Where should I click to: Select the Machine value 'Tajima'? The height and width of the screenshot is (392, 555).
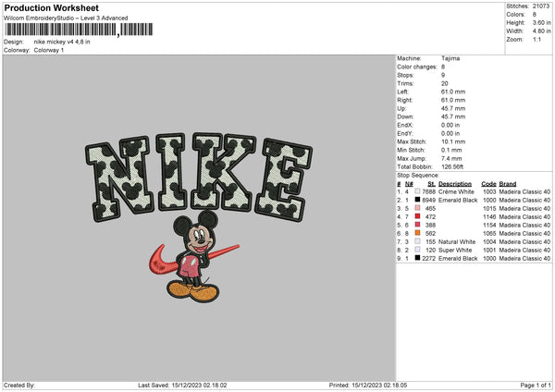coord(450,58)
